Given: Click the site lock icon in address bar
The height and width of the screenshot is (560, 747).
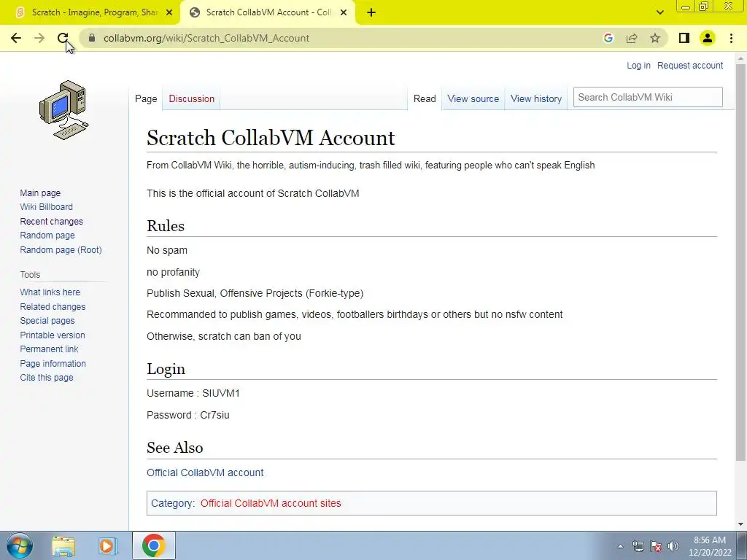Looking at the screenshot, I should tap(93, 38).
